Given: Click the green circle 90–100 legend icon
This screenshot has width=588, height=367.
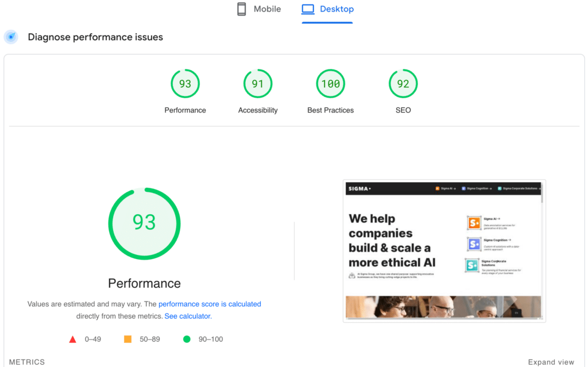Looking at the screenshot, I should [187, 339].
